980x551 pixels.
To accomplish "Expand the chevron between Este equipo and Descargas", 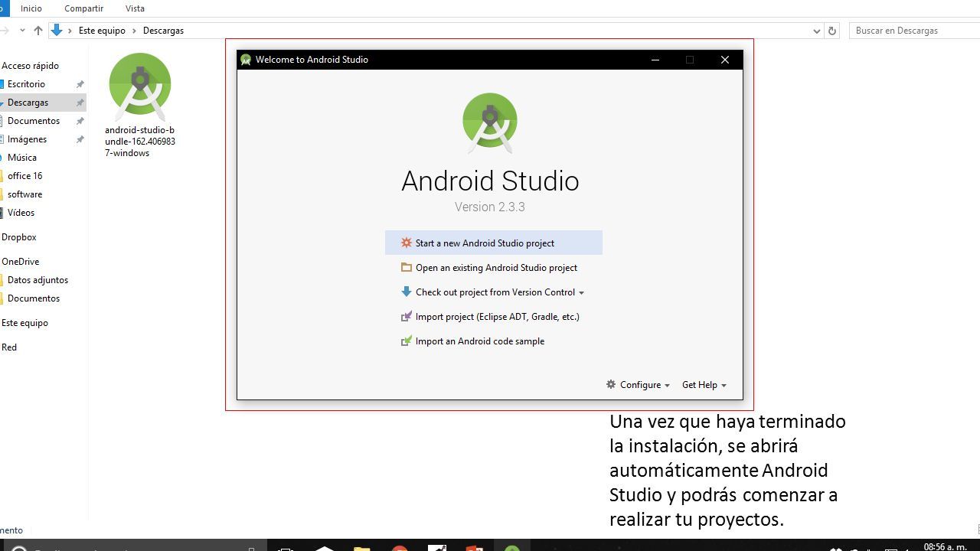I will click(134, 31).
